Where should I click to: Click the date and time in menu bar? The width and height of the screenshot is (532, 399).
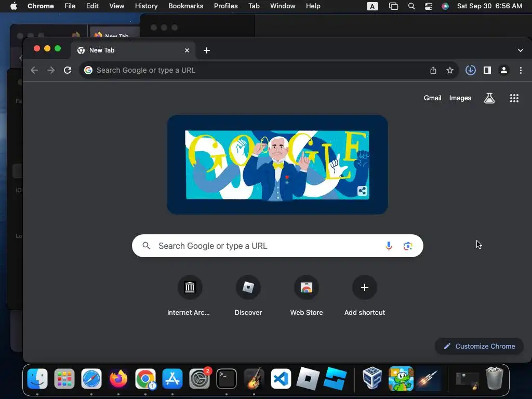489,6
